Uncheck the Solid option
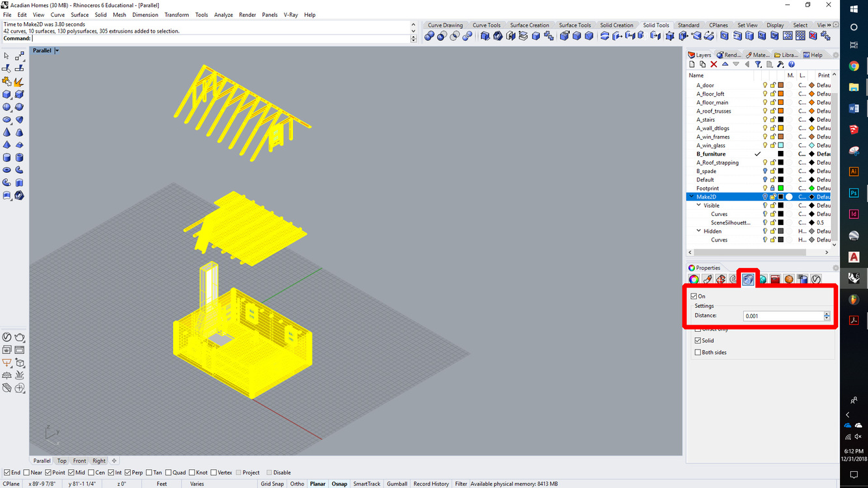This screenshot has height=488, width=868. [697, 340]
